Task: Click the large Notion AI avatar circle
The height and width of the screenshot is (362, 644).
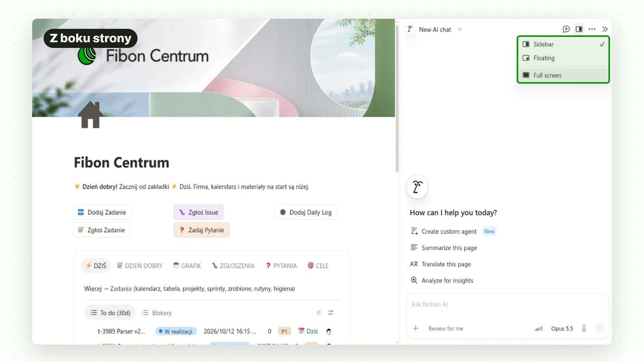Action: pyautogui.click(x=417, y=187)
